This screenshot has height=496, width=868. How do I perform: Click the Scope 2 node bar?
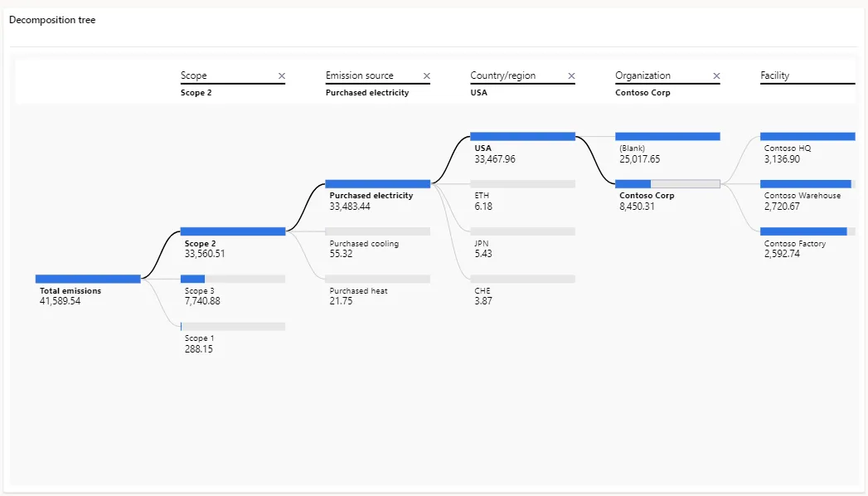tap(232, 231)
